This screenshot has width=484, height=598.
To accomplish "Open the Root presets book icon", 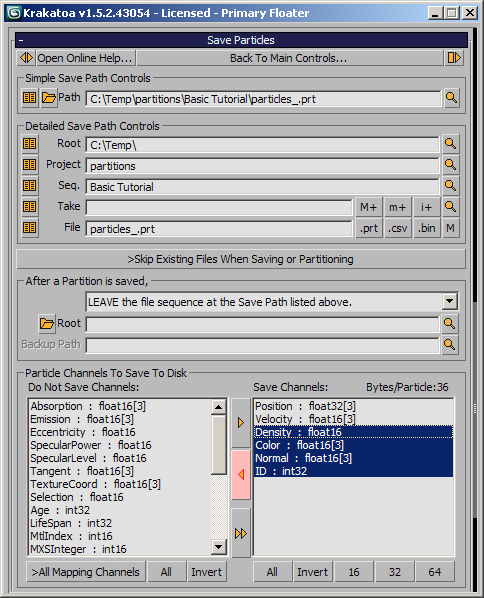I will point(30,144).
